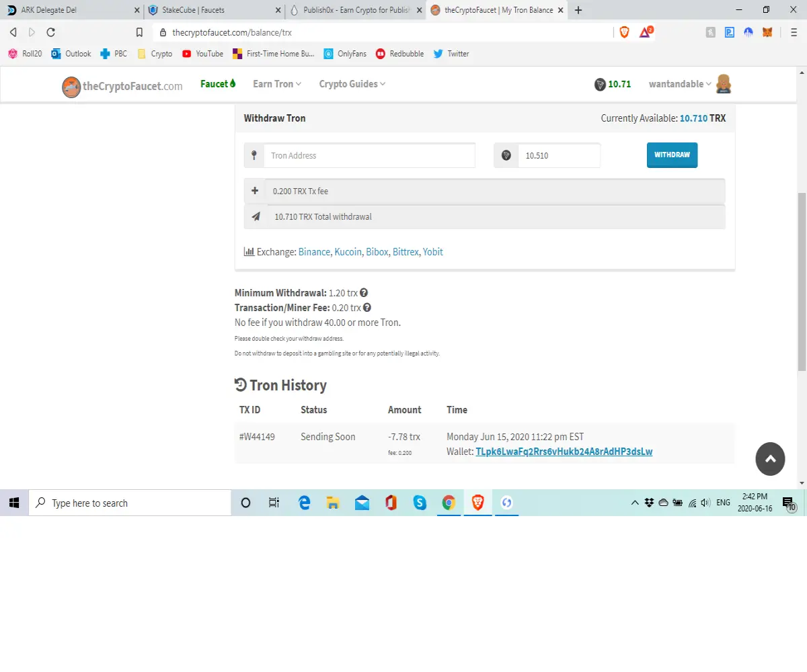807x672 pixels.
Task: Open Dropbox icon in the system tray
Action: pos(649,503)
